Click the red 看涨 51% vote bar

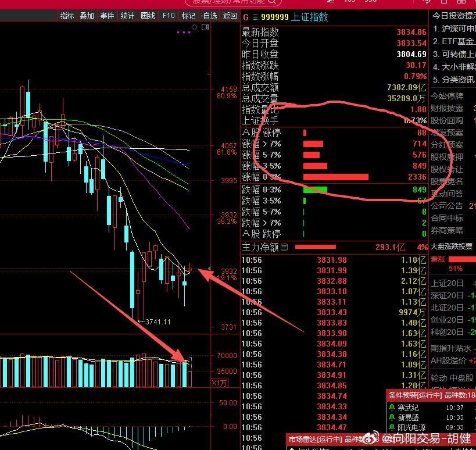462,259
